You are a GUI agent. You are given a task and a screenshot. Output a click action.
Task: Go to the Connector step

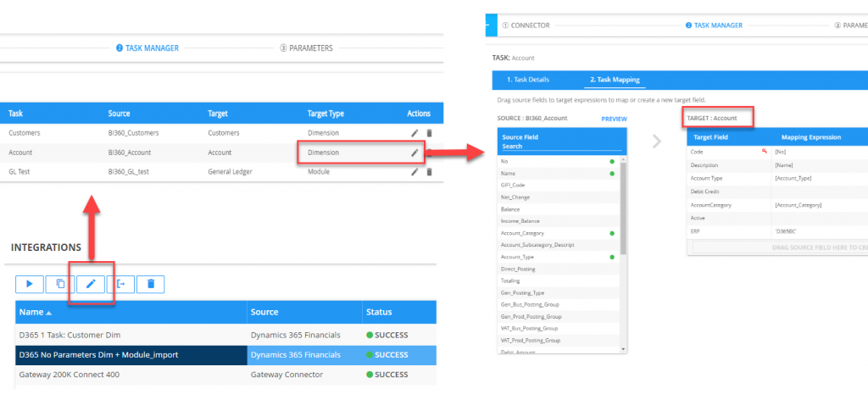point(526,25)
